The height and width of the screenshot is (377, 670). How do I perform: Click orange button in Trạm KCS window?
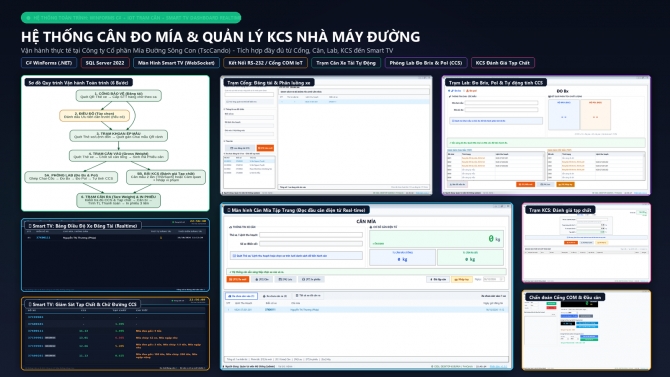571,242
